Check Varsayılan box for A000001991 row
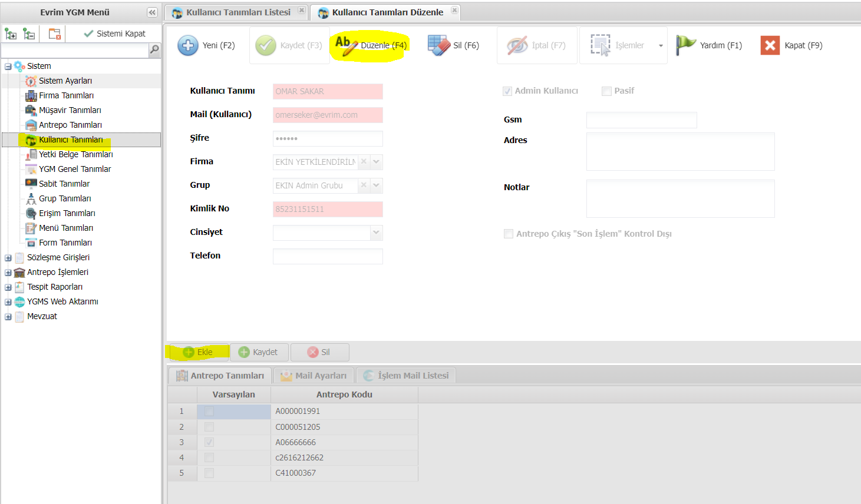The width and height of the screenshot is (861, 504). pyautogui.click(x=209, y=411)
